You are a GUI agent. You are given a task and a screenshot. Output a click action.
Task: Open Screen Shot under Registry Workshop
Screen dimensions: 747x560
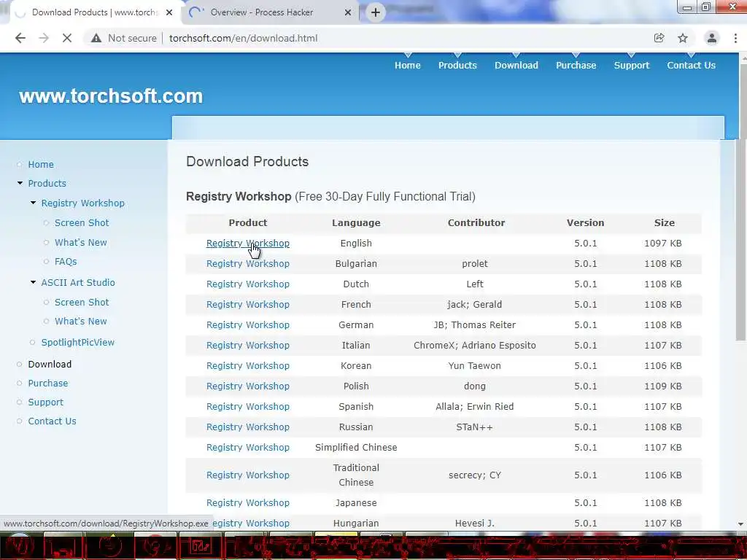[x=82, y=223]
